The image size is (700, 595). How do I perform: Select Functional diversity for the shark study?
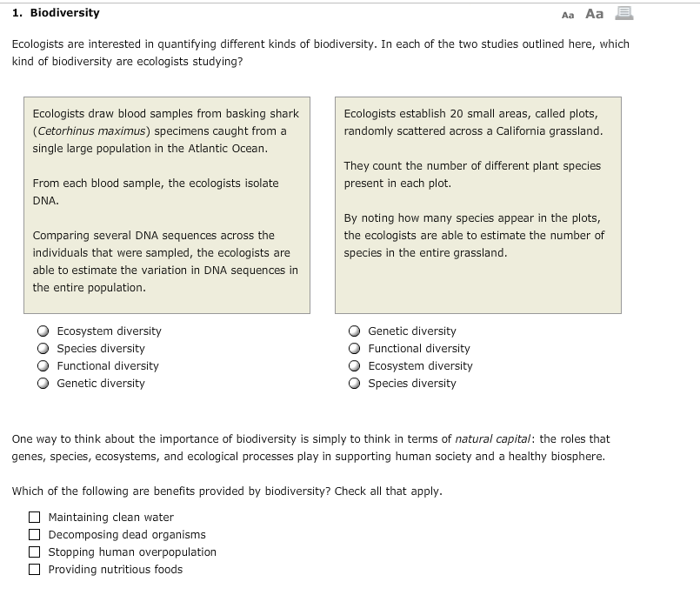point(42,365)
